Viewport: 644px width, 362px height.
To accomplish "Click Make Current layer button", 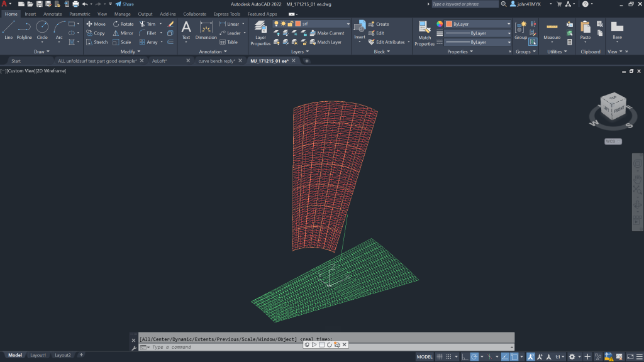I will pyautogui.click(x=326, y=33).
